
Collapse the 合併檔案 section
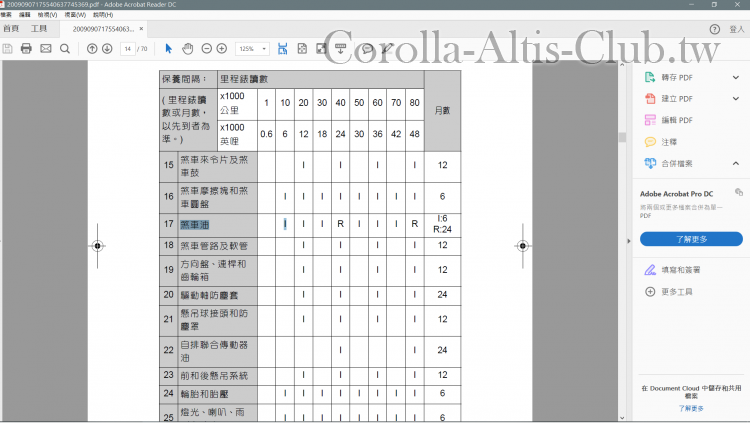click(735, 163)
